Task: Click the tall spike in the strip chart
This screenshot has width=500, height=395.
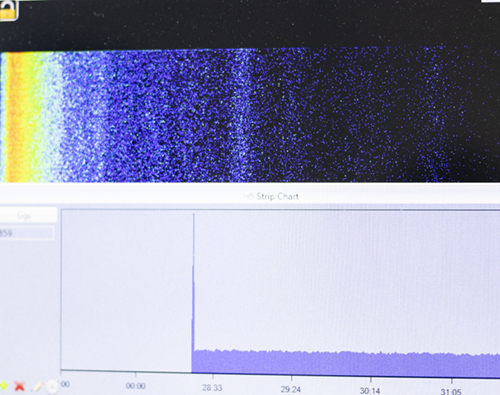Action: [193, 283]
